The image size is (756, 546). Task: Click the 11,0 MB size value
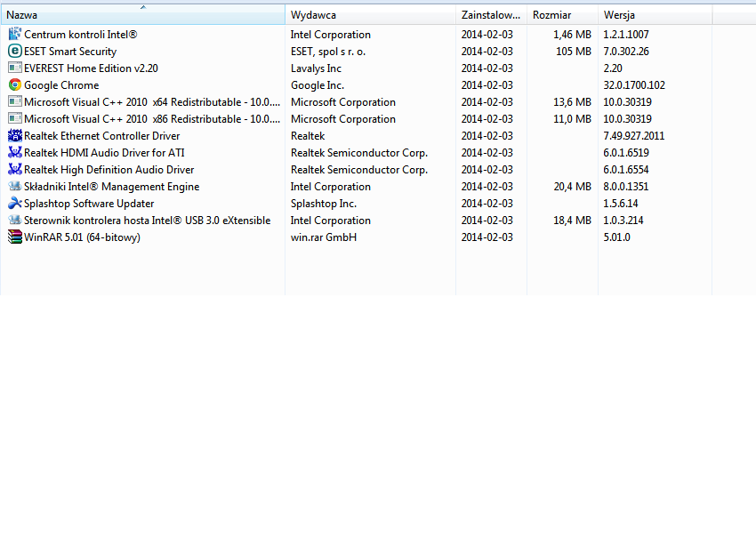572,119
